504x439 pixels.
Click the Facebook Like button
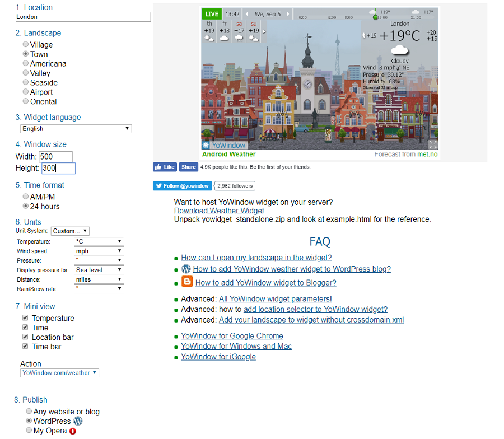165,167
